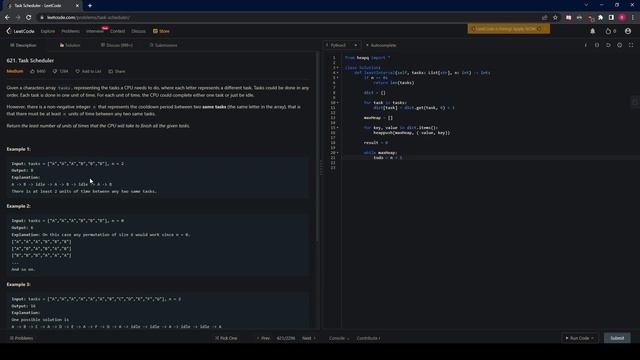Open the Contest navigation item
640x360 pixels.
[117, 31]
